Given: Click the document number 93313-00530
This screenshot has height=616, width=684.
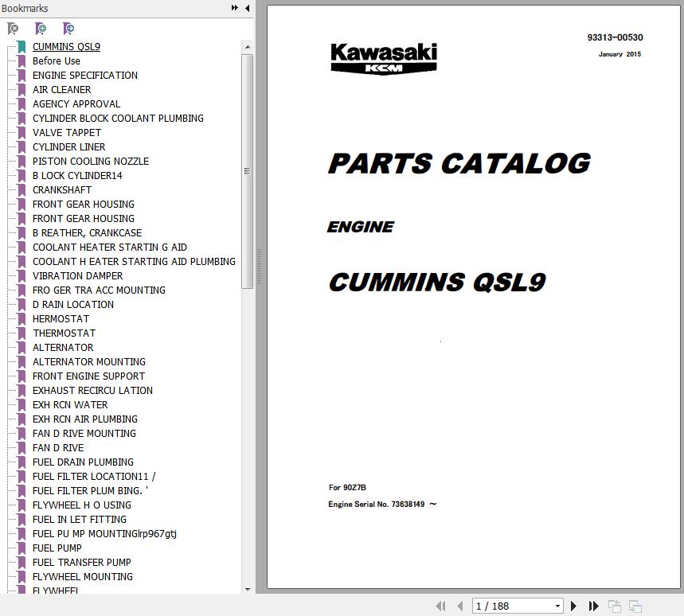Looking at the screenshot, I should pyautogui.click(x=615, y=37).
